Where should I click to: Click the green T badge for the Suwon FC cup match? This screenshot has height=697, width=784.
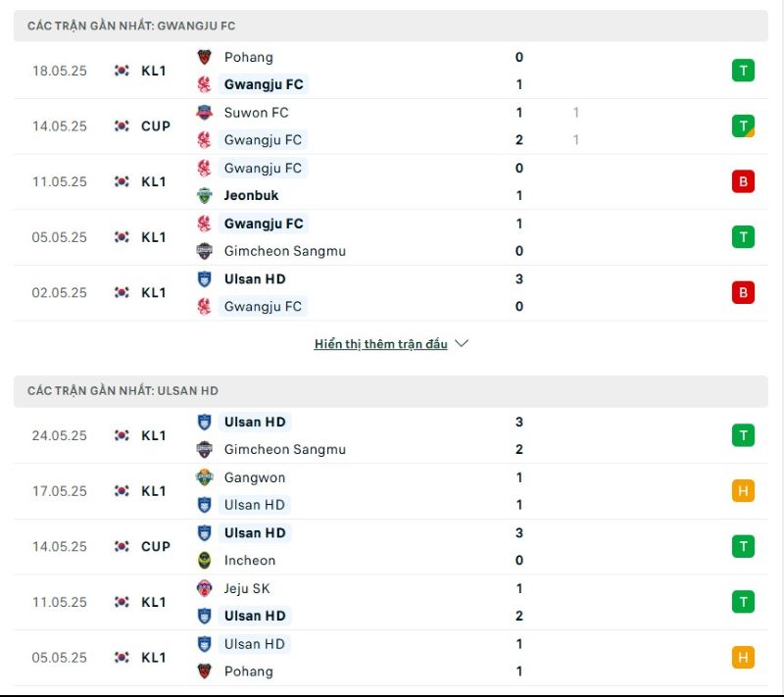(x=743, y=125)
